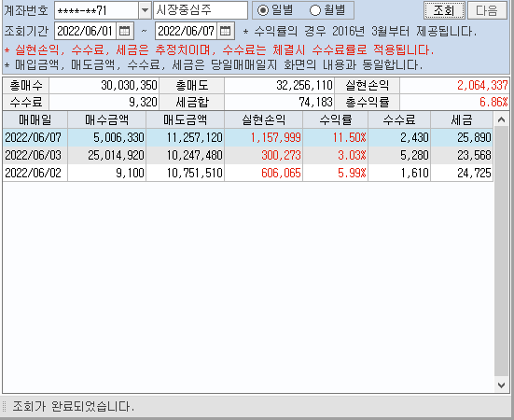Viewport: 514px width, 420px height.
Task: Select the 2022/06/02 trade row
Action: click(248, 173)
